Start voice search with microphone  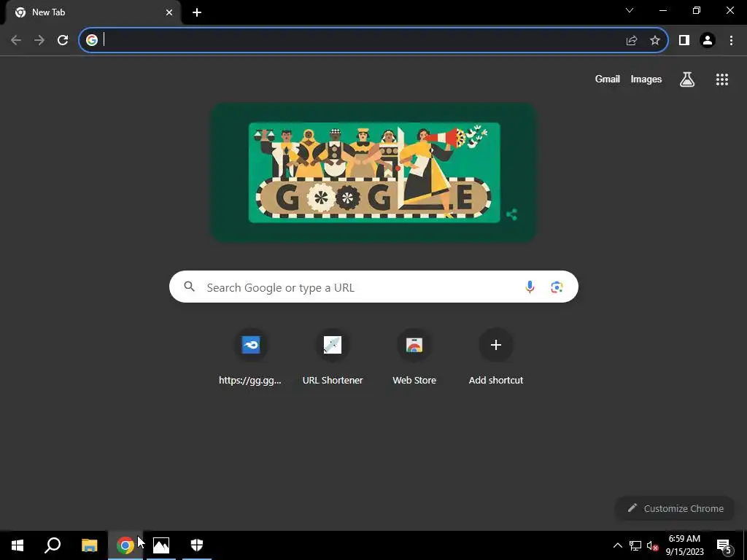point(530,287)
